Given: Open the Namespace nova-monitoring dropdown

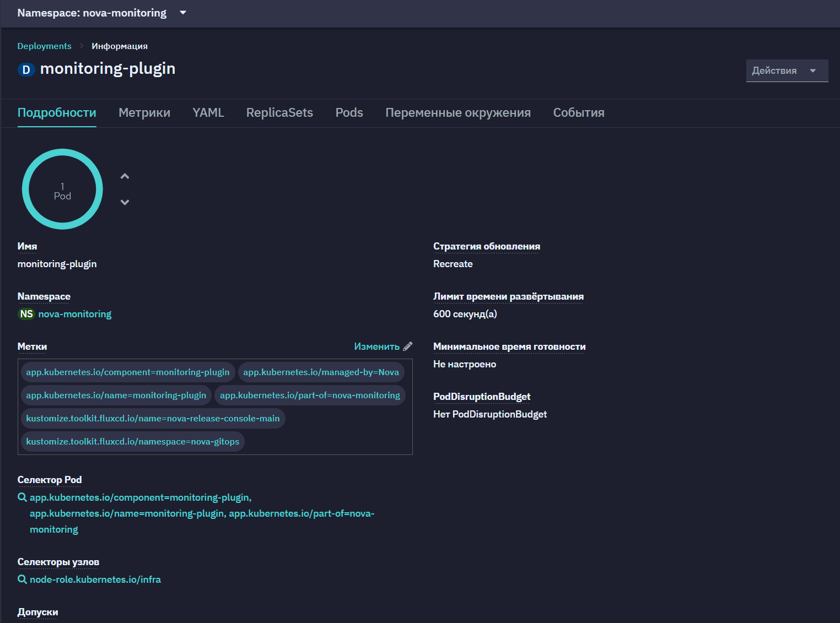Looking at the screenshot, I should (x=102, y=13).
